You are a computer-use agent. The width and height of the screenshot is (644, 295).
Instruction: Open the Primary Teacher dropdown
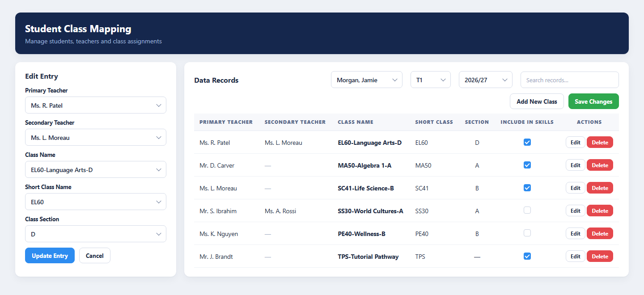[x=96, y=105]
